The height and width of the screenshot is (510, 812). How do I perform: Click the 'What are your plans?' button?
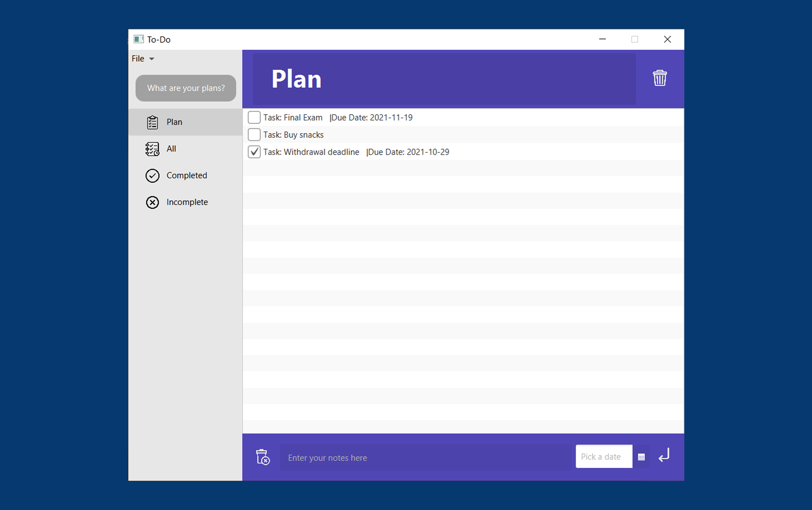pos(186,88)
